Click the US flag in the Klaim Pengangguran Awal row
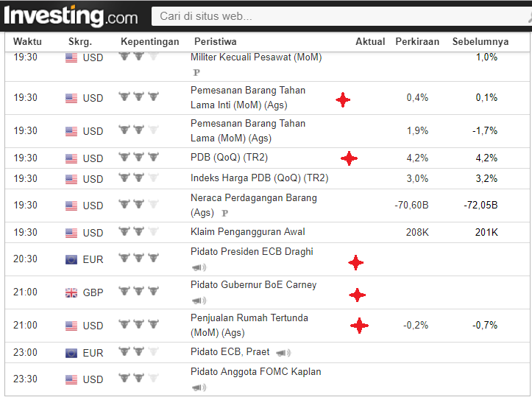 (71, 233)
